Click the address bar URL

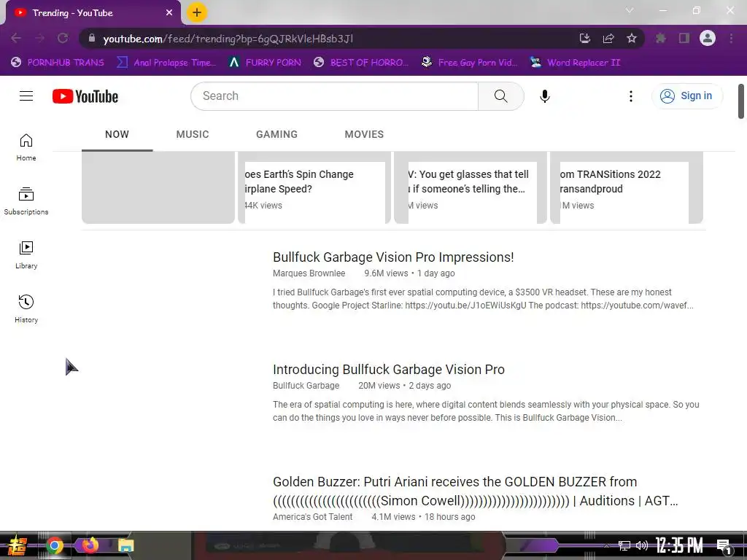pos(228,39)
